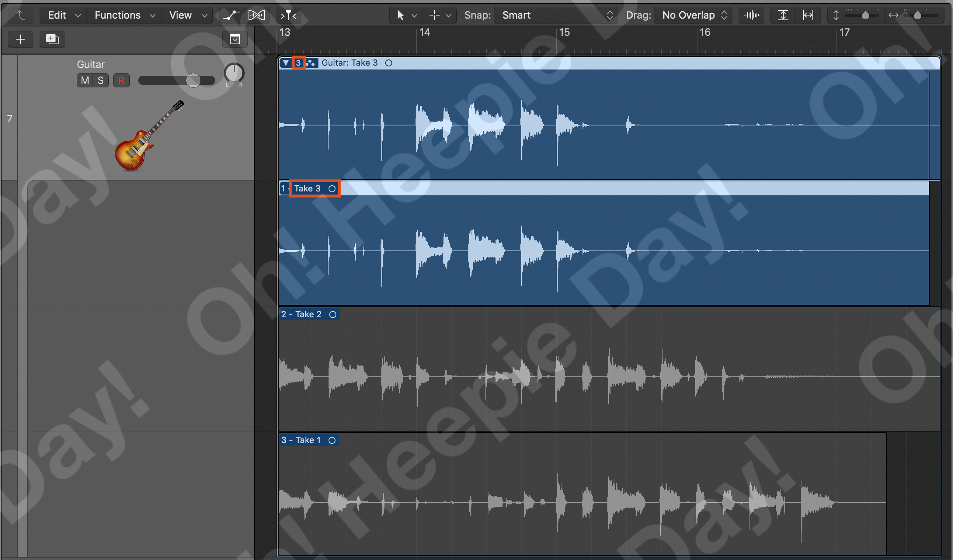The width and height of the screenshot is (953, 560).
Task: Select the Pointer left-click tool
Action: coord(401,16)
